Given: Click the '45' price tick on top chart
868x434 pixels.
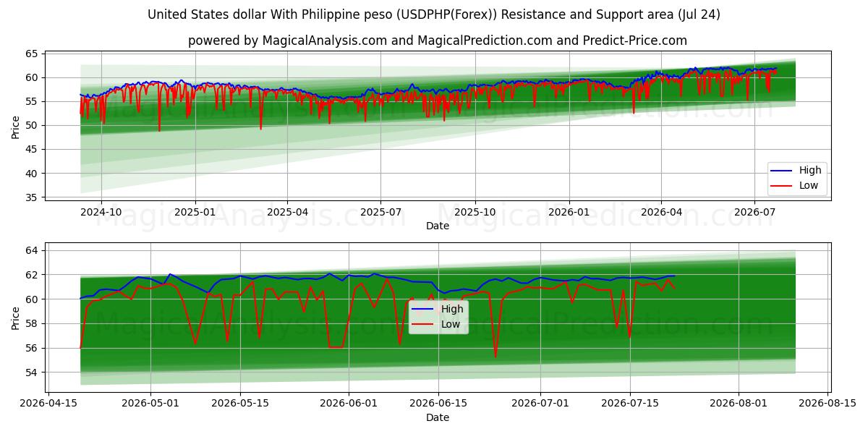Looking at the screenshot, I should point(32,149).
